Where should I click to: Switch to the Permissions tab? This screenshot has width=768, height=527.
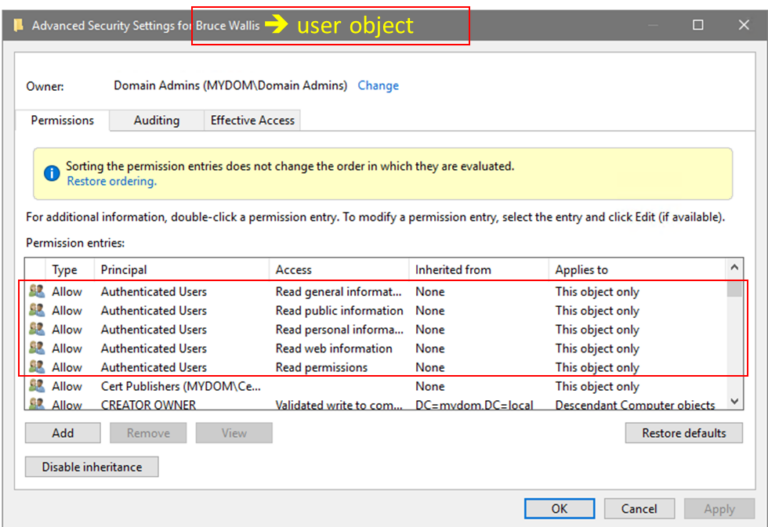pos(62,120)
